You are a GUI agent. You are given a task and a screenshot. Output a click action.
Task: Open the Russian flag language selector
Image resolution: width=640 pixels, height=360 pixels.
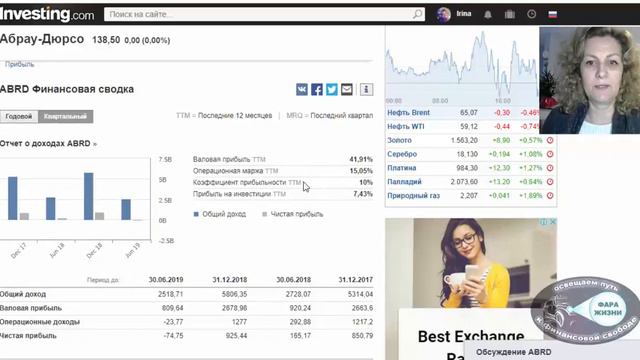[x=553, y=14]
